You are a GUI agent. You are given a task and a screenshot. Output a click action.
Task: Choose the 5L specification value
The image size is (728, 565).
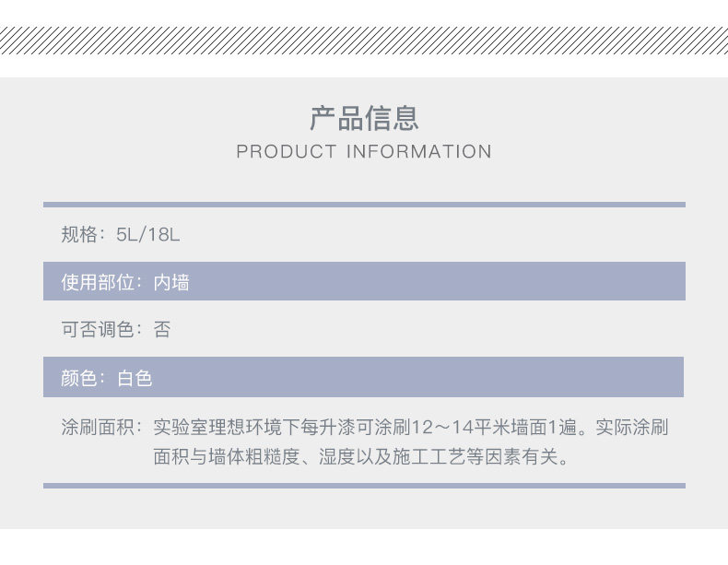tap(126, 234)
